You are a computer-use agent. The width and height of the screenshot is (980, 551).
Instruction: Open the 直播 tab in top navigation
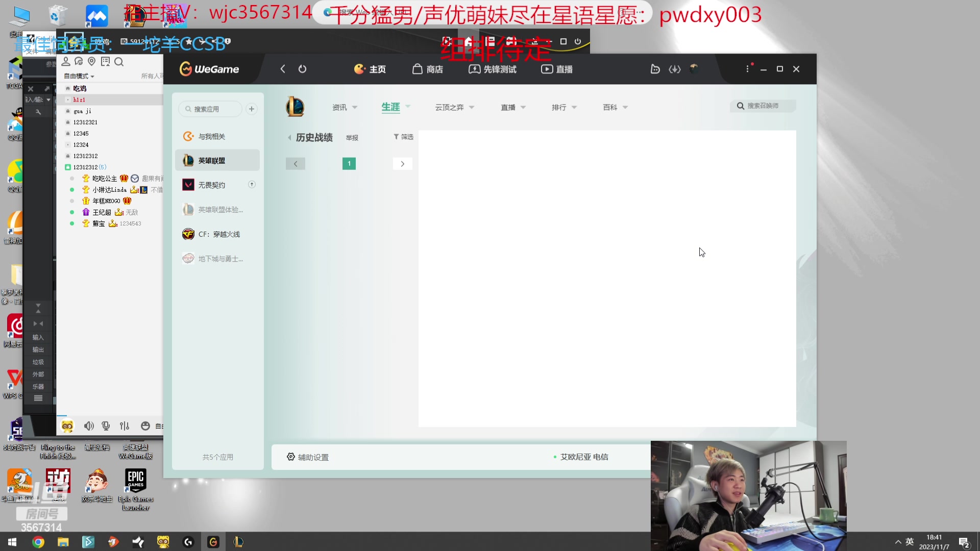557,69
